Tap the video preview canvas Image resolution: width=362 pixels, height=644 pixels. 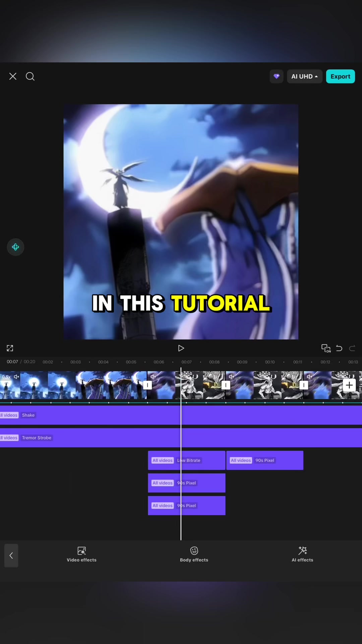(x=181, y=222)
